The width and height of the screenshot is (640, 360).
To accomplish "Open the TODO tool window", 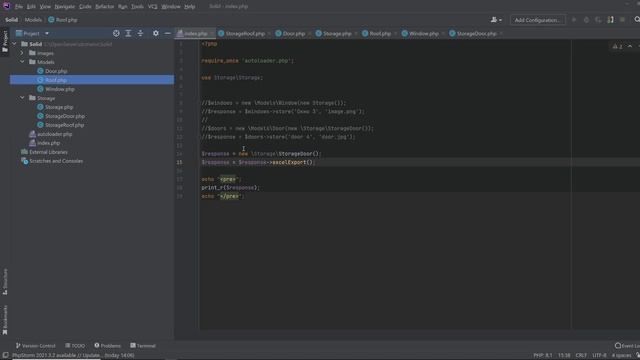I will click(x=75, y=346).
